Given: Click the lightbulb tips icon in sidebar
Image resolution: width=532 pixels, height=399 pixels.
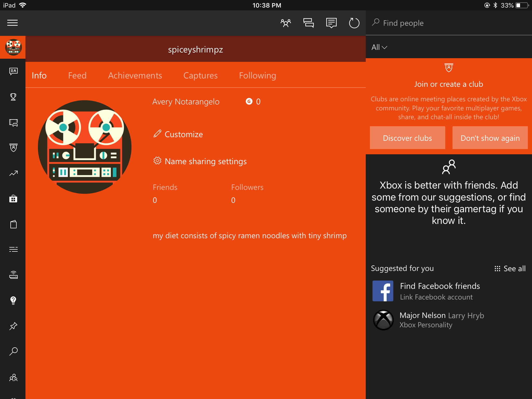Looking at the screenshot, I should [13, 301].
